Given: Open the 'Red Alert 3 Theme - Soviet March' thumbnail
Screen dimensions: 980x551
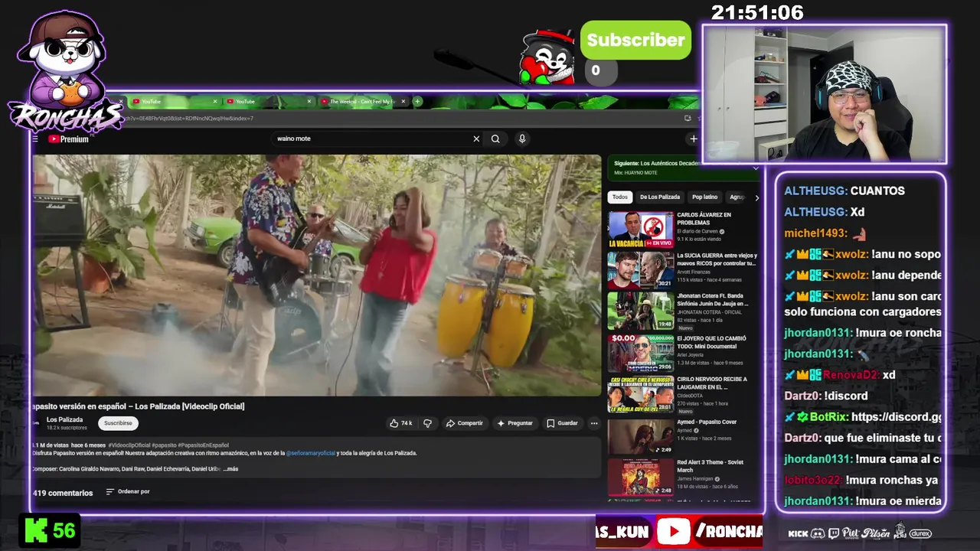Looking at the screenshot, I should 641,476.
